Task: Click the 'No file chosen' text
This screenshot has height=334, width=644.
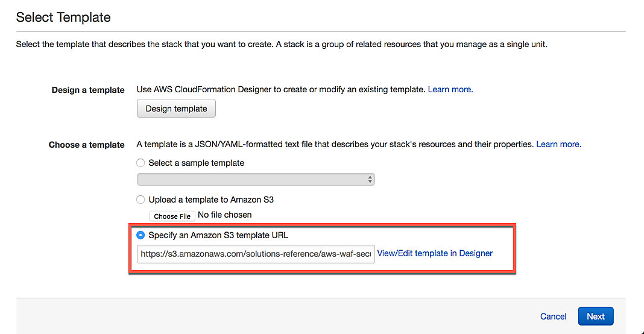Action: 225,215
